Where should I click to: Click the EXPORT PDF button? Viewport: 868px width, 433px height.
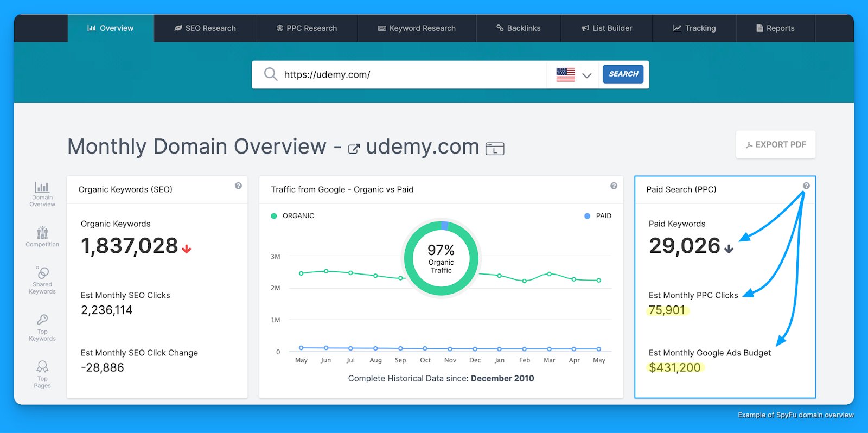(776, 145)
